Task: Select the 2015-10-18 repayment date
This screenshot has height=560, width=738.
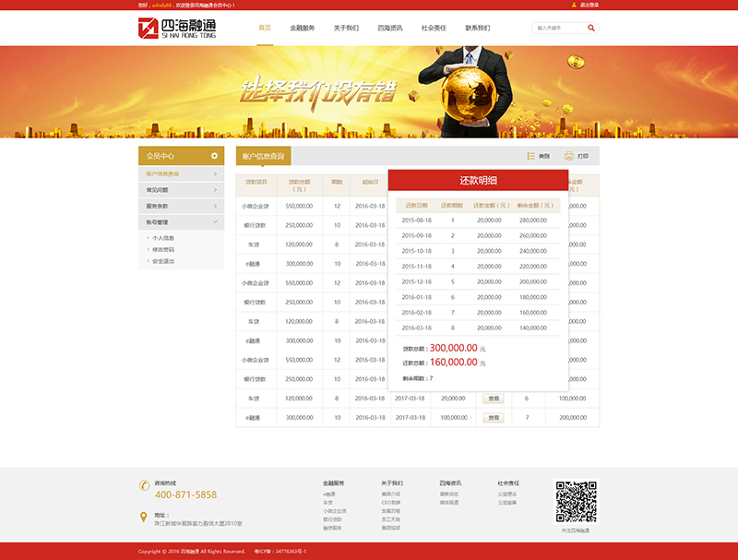Action: 417,251
